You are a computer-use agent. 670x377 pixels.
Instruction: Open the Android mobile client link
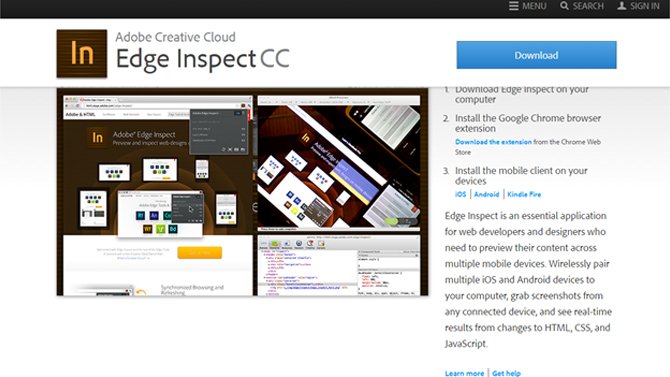click(487, 194)
